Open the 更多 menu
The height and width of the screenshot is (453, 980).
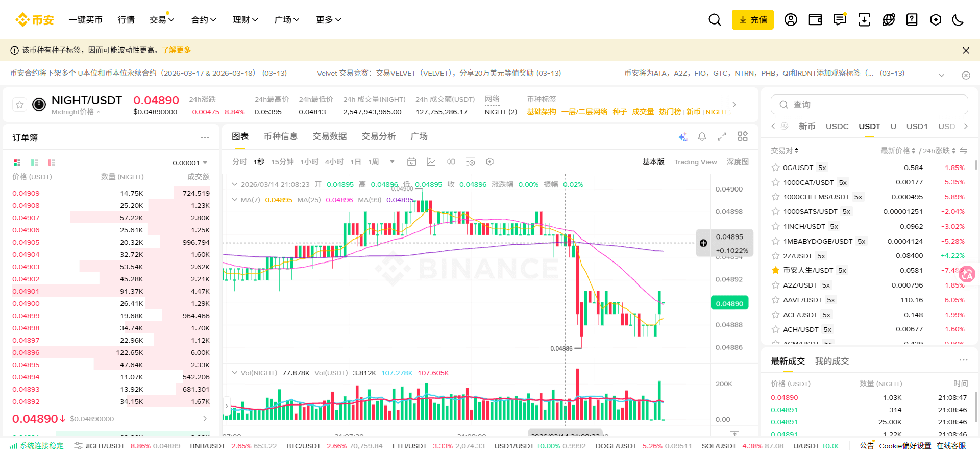pos(329,20)
